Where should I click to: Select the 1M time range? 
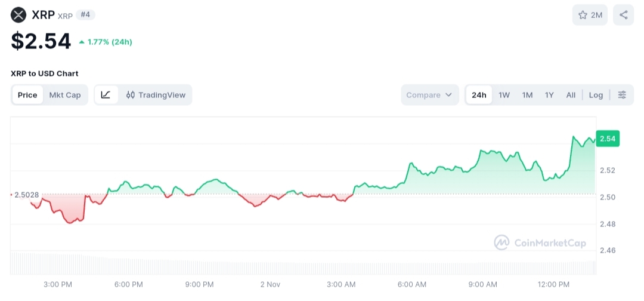pyautogui.click(x=527, y=95)
